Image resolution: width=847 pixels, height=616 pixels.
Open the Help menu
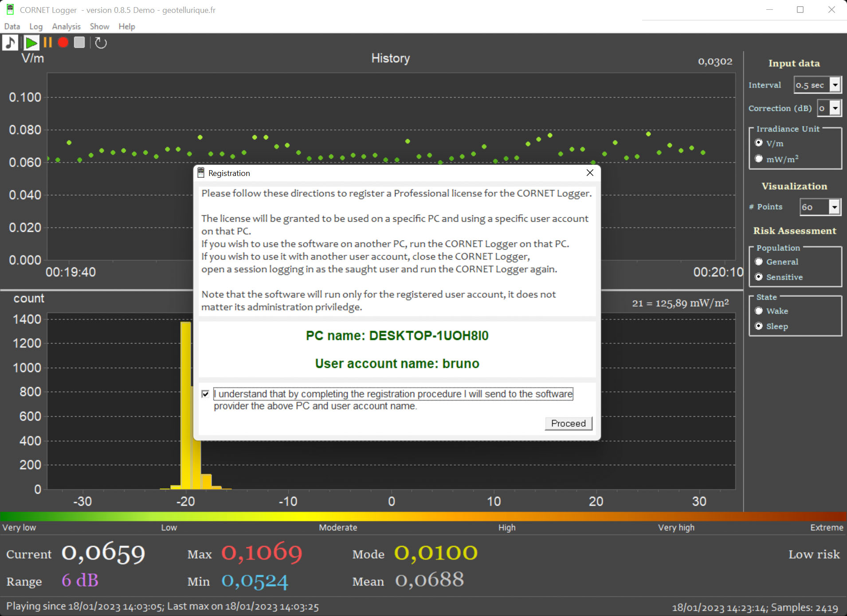coord(126,27)
